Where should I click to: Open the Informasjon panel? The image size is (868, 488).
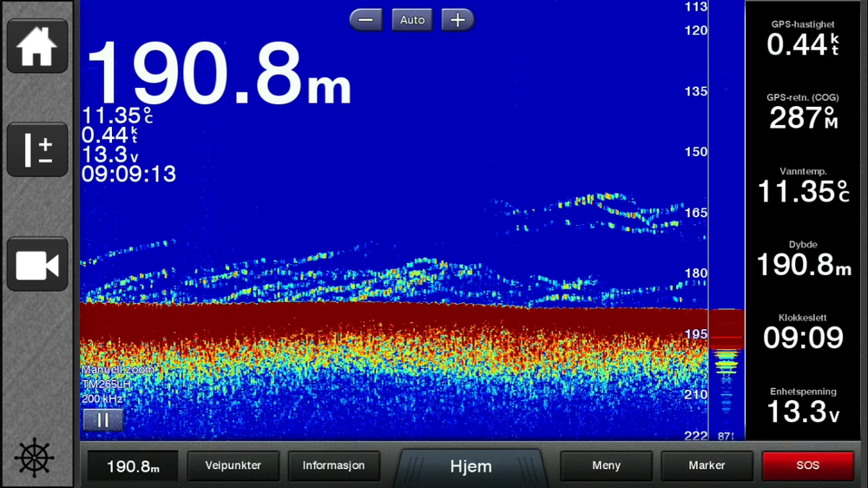(334, 465)
